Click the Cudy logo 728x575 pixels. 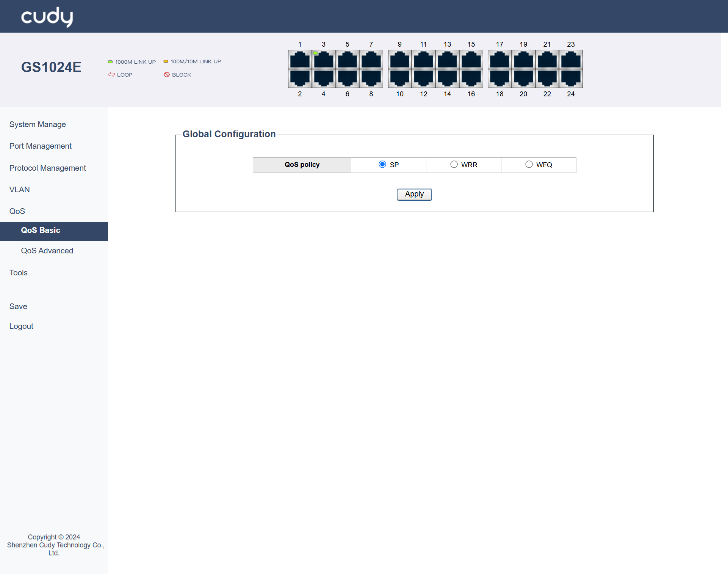coord(47,17)
